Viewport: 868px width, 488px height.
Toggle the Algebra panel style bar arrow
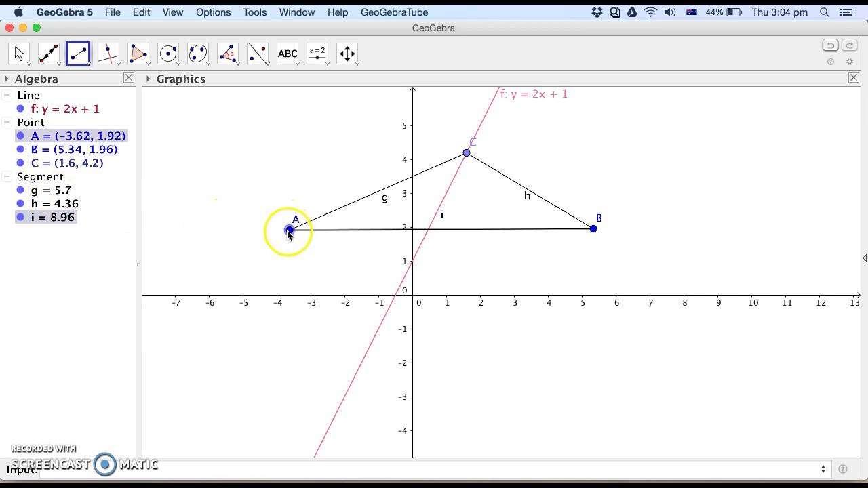(7, 79)
